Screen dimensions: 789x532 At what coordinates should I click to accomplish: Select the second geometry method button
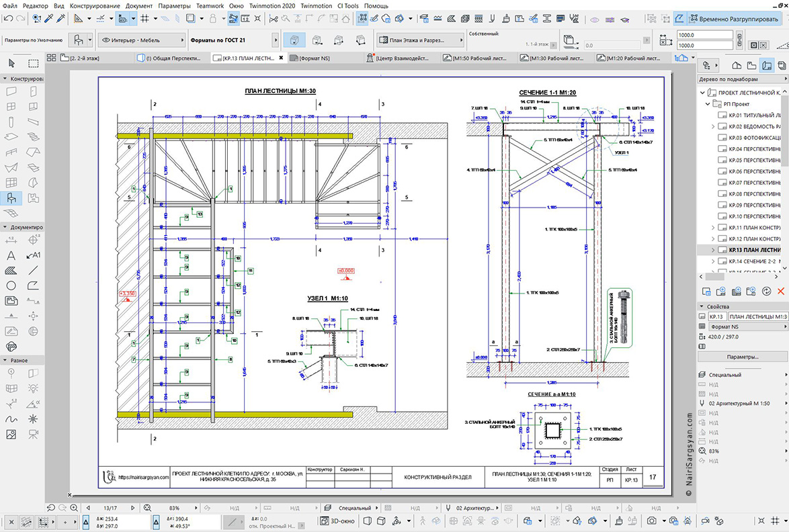(x=317, y=40)
